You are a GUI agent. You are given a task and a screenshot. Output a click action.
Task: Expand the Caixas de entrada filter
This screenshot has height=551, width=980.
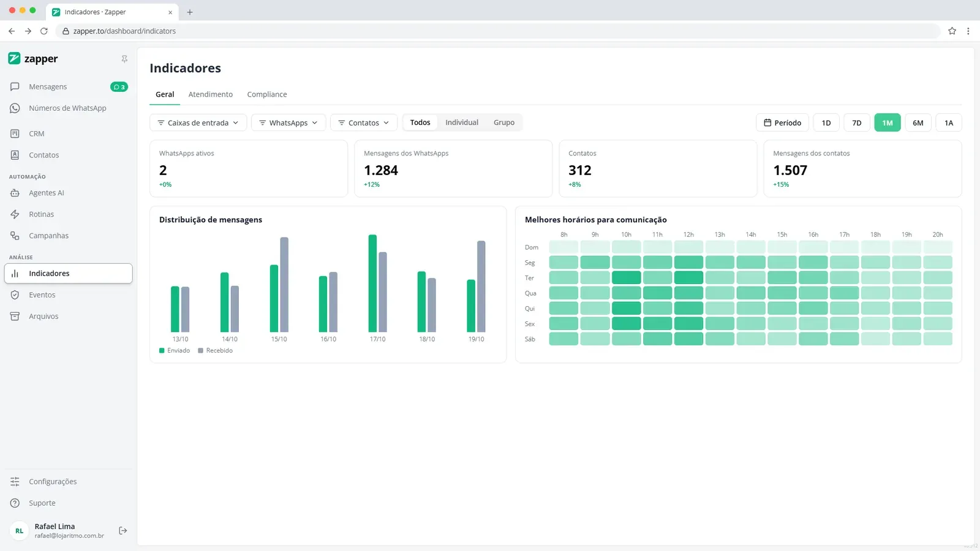point(198,123)
